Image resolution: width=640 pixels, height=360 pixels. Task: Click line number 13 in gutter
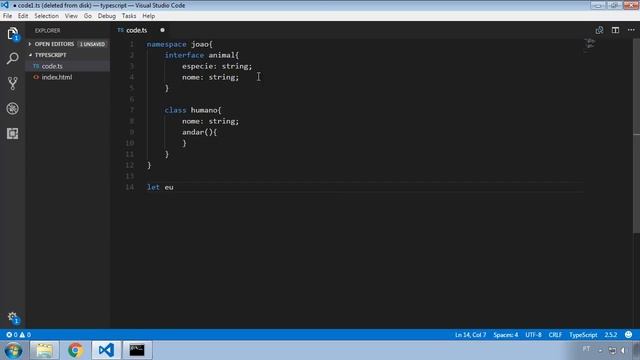point(129,176)
